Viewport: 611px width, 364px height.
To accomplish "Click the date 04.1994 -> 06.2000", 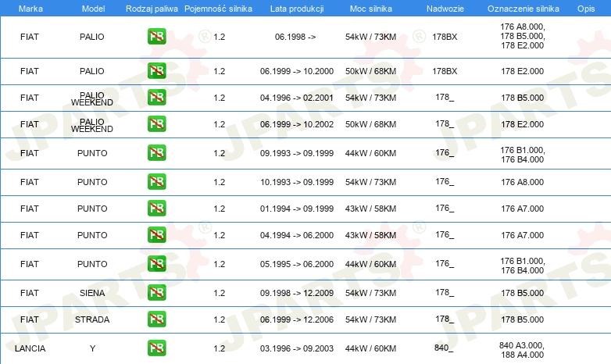I will pyautogui.click(x=297, y=235).
